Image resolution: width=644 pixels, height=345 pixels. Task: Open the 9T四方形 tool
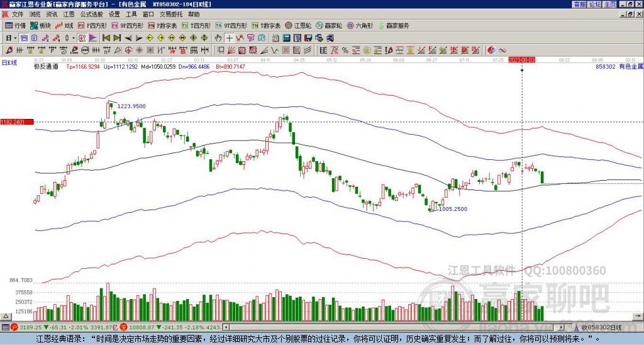click(x=231, y=25)
